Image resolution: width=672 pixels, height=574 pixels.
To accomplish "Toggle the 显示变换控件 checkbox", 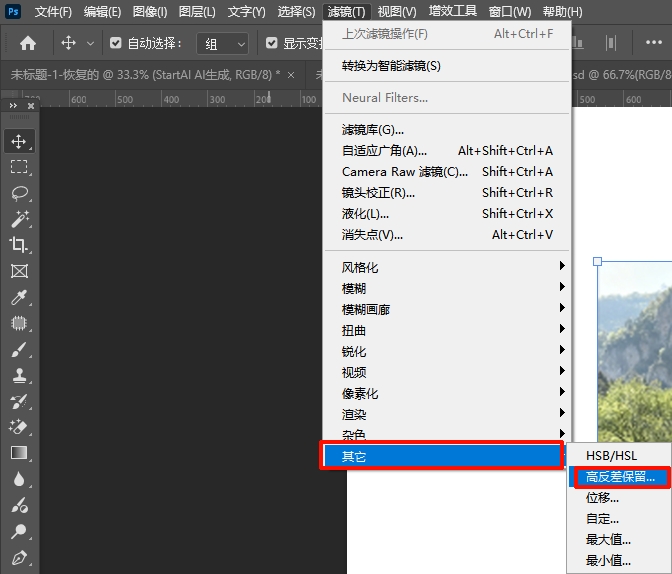I will (271, 43).
